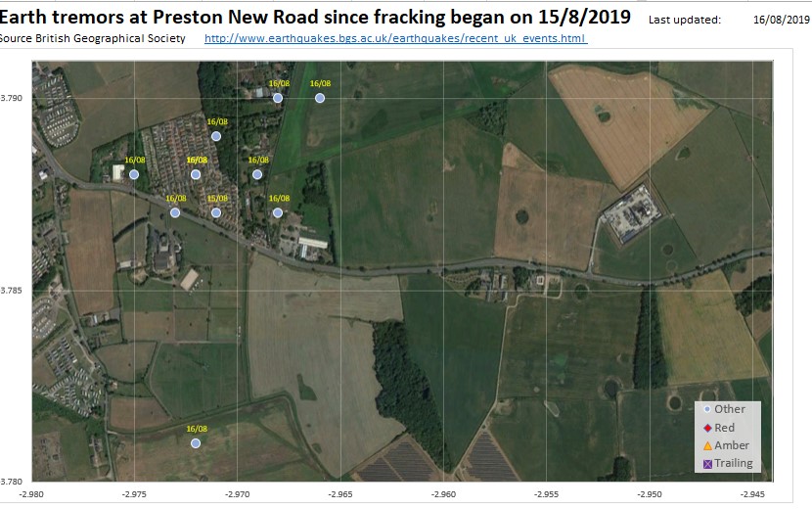Click the -2.950 longitude axis label
812x509 pixels.
[649, 495]
